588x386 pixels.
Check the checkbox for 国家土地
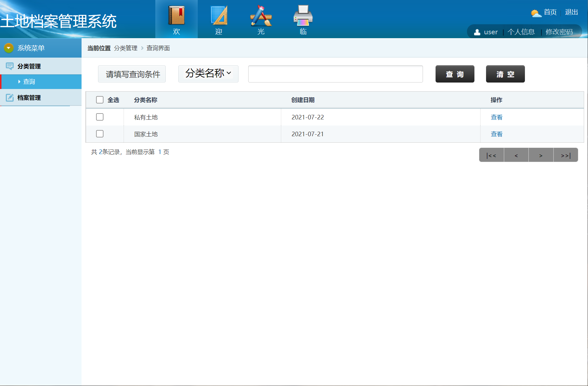pos(100,134)
